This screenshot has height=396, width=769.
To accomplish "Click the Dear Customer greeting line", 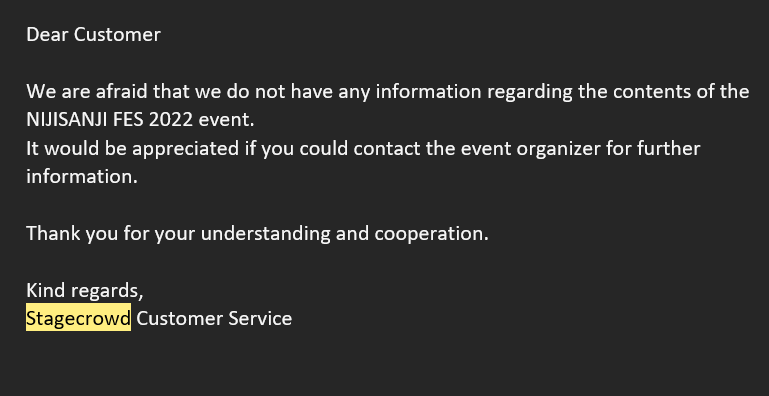I will [93, 34].
